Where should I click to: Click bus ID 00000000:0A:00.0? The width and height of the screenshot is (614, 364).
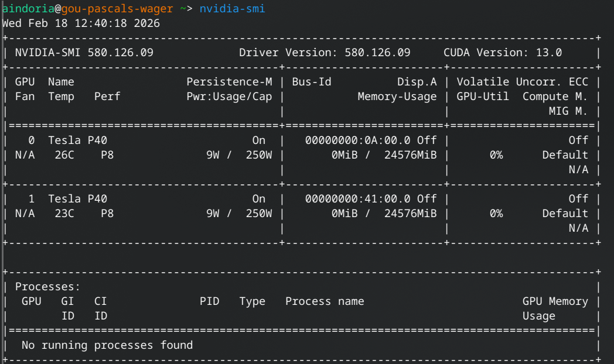click(x=357, y=140)
